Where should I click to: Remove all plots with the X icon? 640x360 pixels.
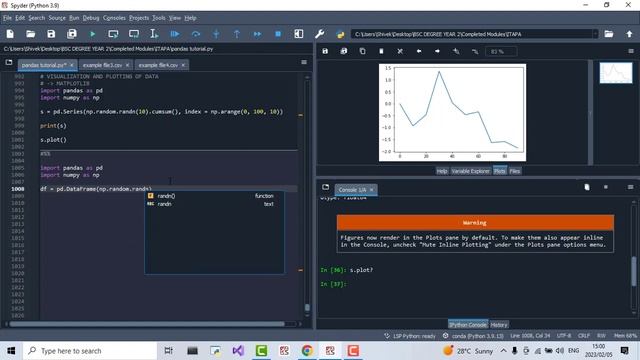point(400,51)
